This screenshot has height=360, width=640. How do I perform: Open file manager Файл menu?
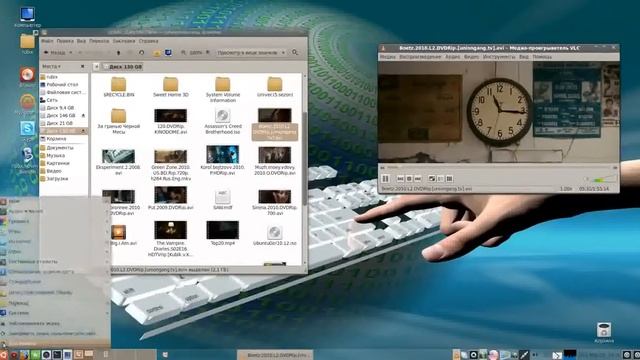click(47, 41)
